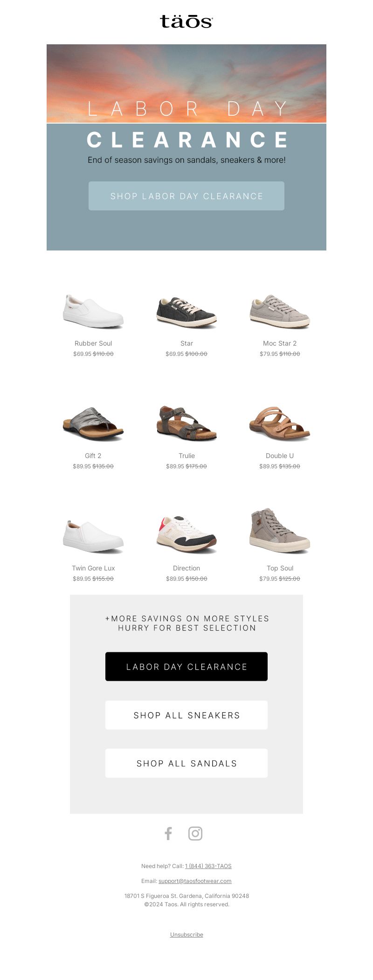View the Trulie sandal photo
Screen dimensions: 373x980
coord(186,424)
